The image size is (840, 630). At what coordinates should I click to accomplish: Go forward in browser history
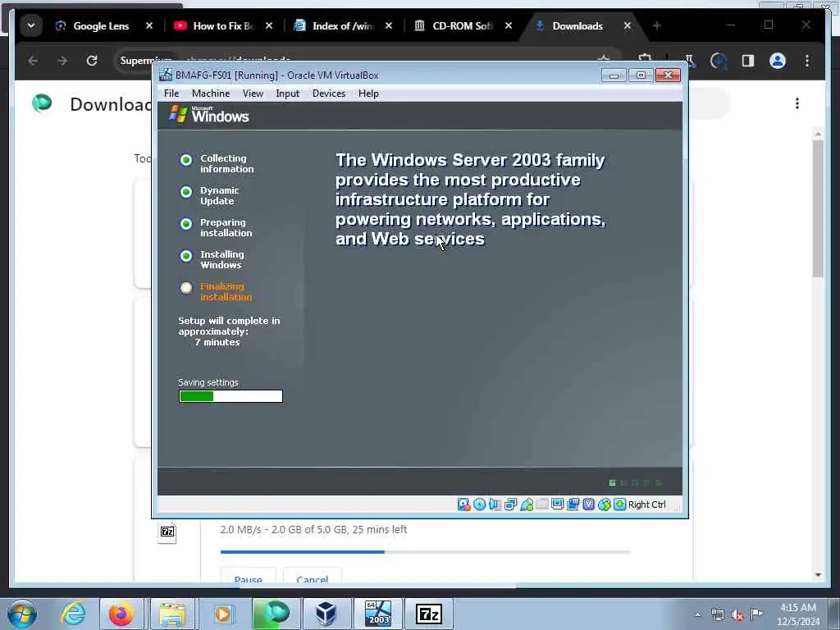(62, 61)
